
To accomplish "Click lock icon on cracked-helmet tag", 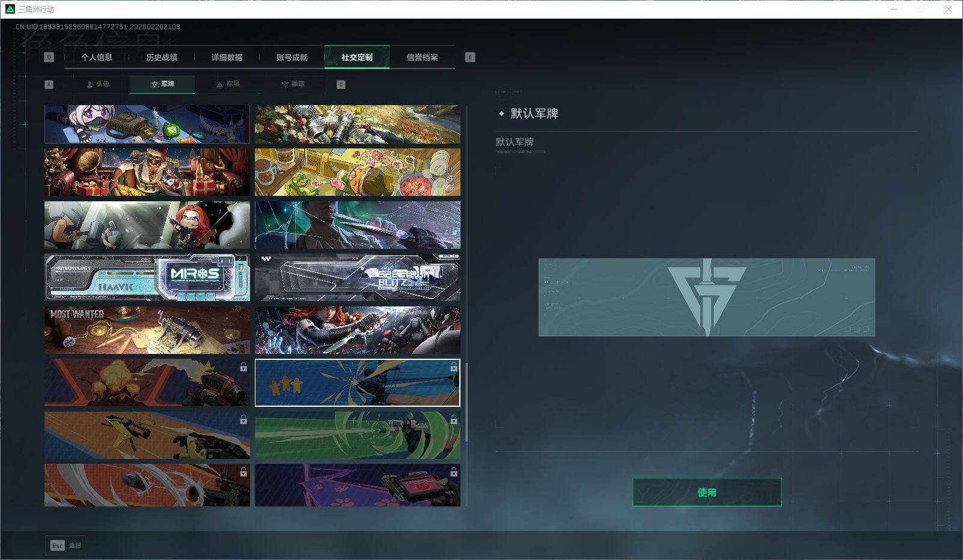I will coord(243,472).
